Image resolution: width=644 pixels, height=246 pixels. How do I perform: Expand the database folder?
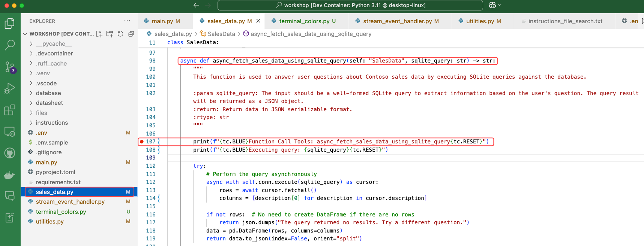48,93
